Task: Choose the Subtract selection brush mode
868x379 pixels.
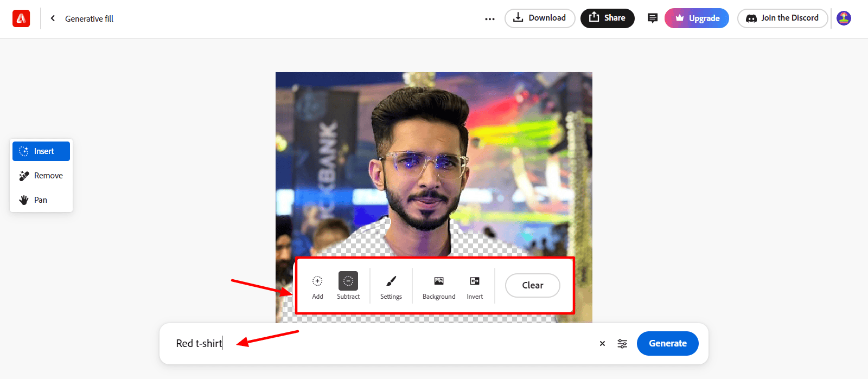Action: [x=348, y=286]
